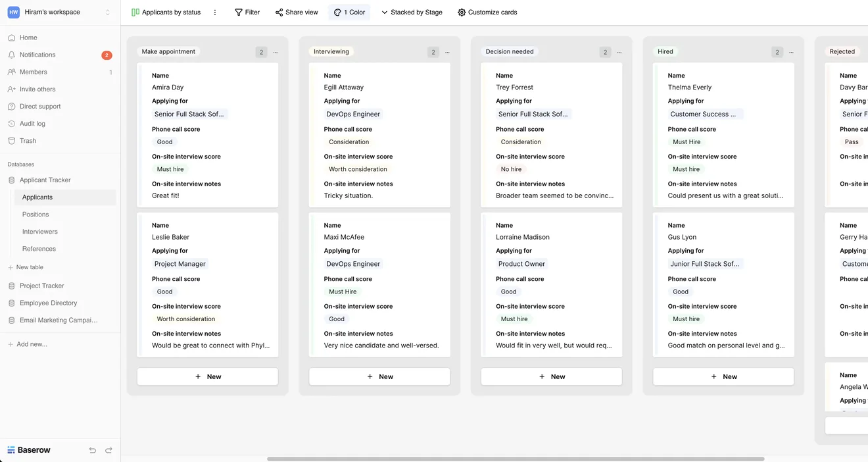The height and width of the screenshot is (462, 868).
Task: Click the Filter icon in the toolbar
Action: click(238, 12)
